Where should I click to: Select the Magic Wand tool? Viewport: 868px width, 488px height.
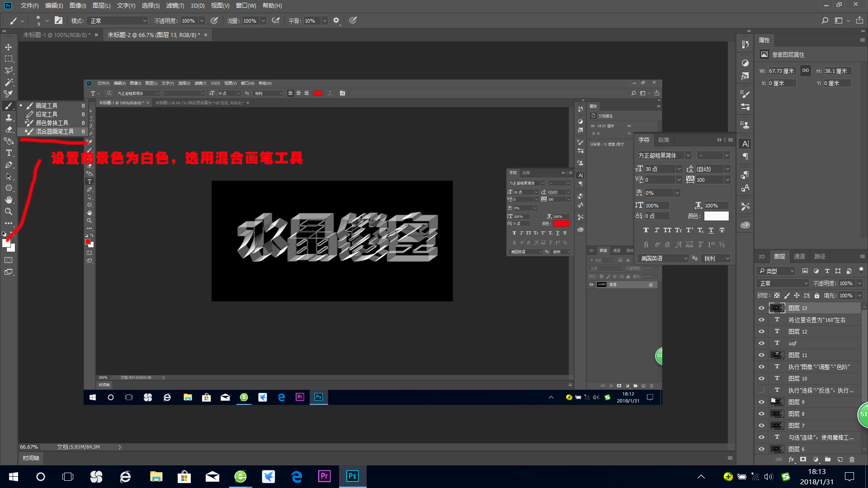coord(9,82)
